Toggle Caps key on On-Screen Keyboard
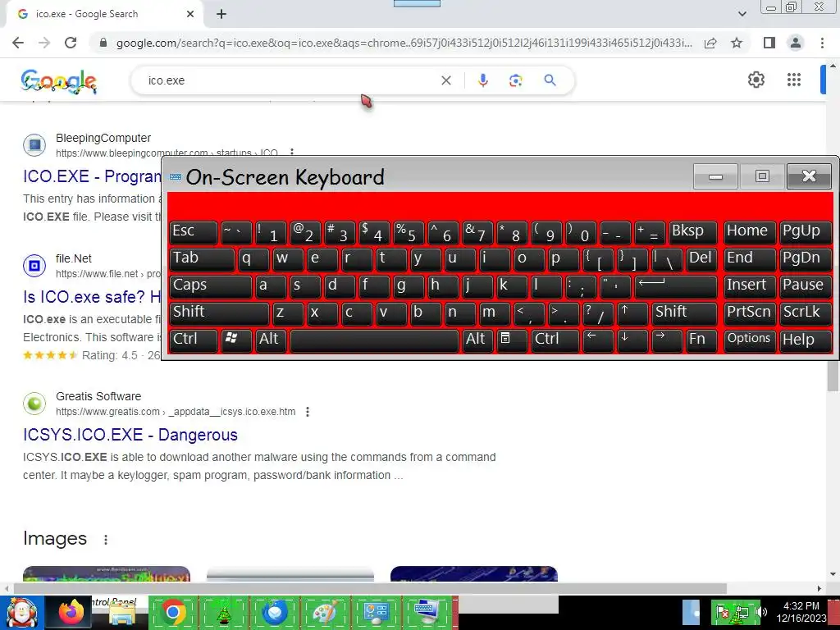 211,286
